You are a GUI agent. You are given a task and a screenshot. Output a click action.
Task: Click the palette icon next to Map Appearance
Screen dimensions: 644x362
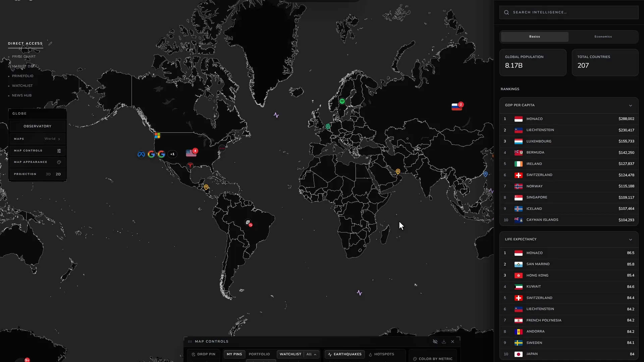point(59,162)
